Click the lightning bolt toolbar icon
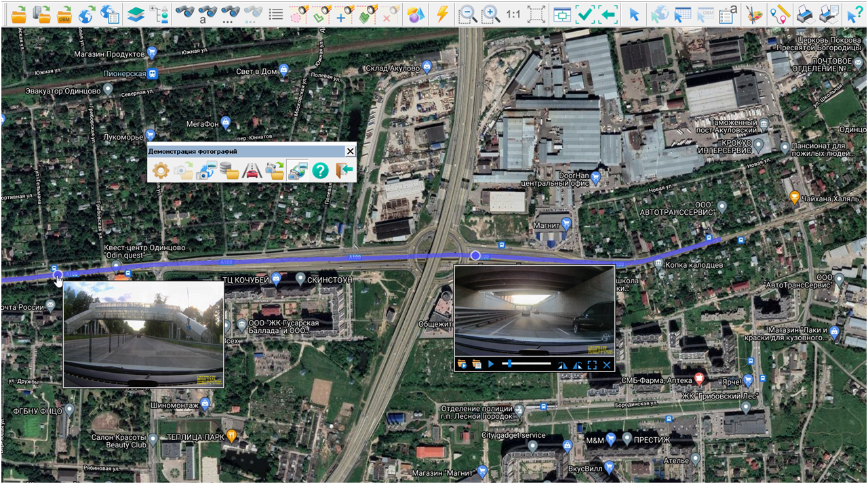This screenshot has height=484, width=868. click(x=442, y=14)
